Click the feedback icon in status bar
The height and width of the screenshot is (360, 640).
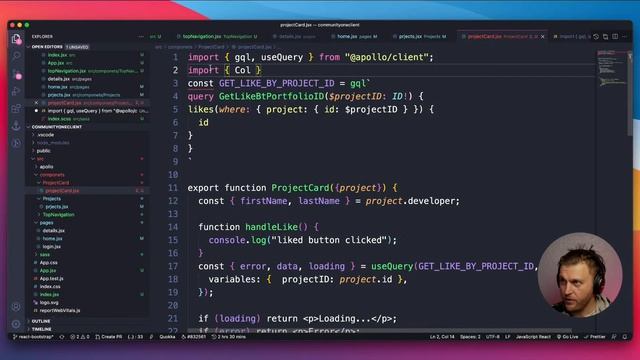[614, 337]
